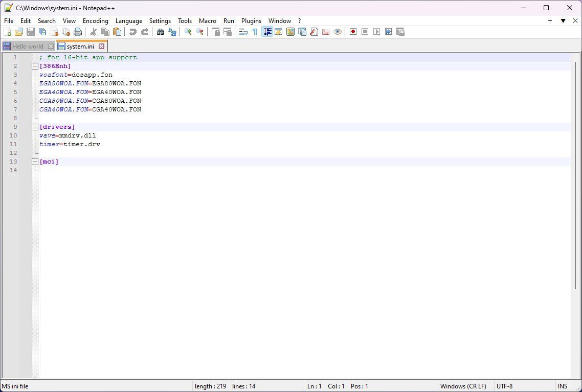This screenshot has width=582, height=392.
Task: Click the New file toolbar icon
Action: 7,32
